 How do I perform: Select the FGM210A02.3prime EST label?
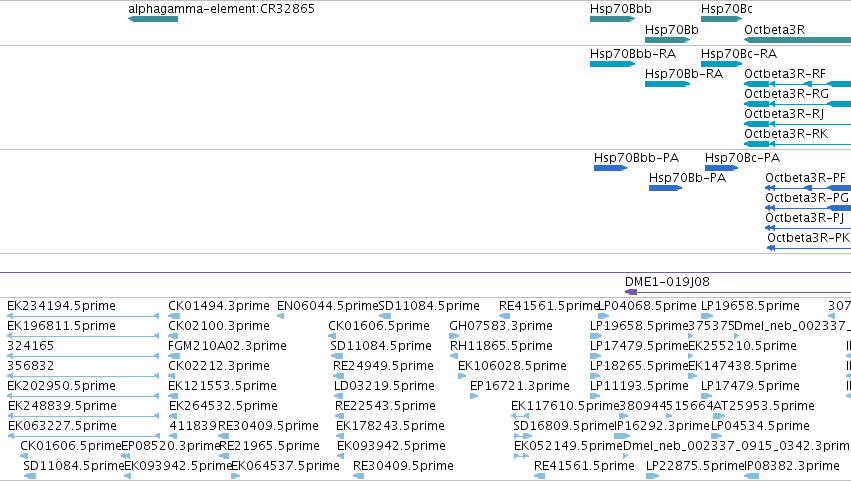point(227,346)
